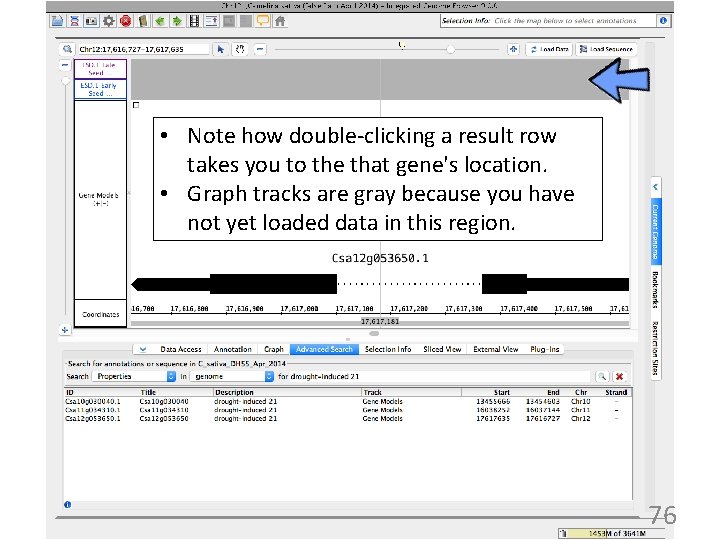Go forward with green right arrow

coord(177,21)
